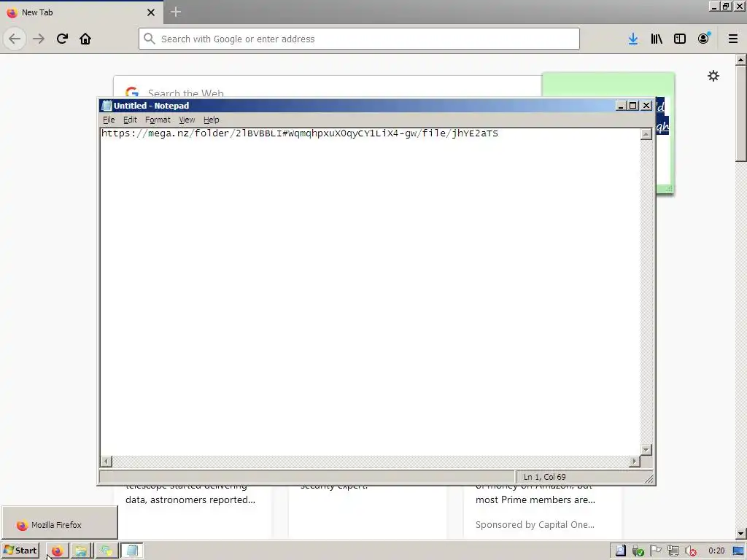Focus the Firefox address bar
Image resolution: width=747 pixels, height=560 pixels.
point(359,39)
